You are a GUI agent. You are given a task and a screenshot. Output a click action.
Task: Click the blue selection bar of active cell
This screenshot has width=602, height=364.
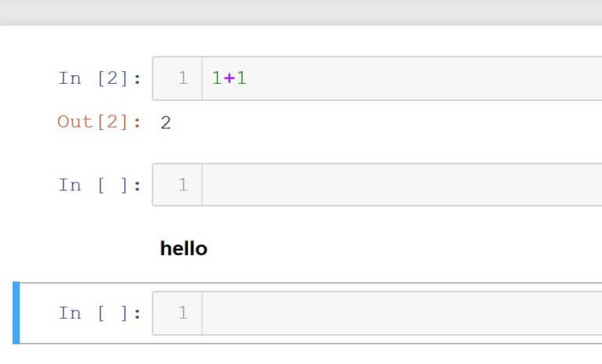pos(16,313)
